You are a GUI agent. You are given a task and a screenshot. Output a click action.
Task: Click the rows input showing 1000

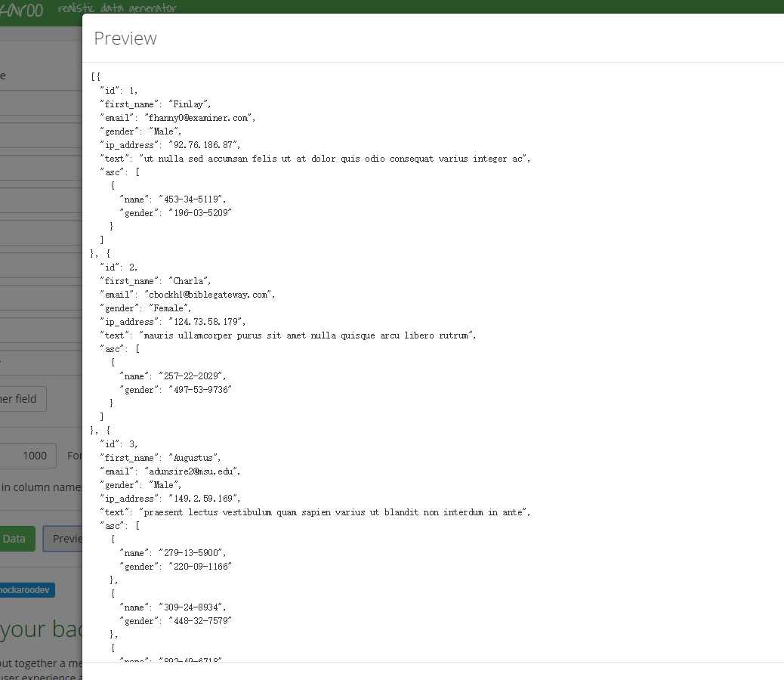tap(28, 456)
